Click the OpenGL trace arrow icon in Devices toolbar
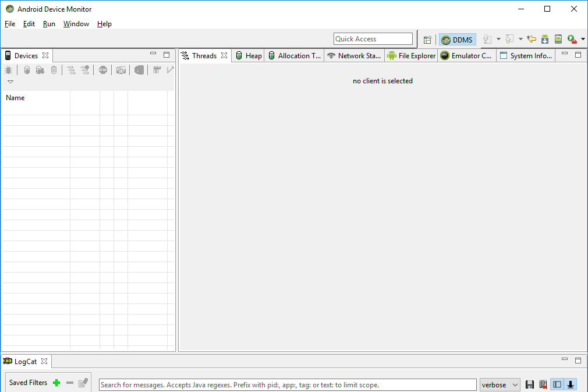The image size is (588, 392). tap(170, 70)
